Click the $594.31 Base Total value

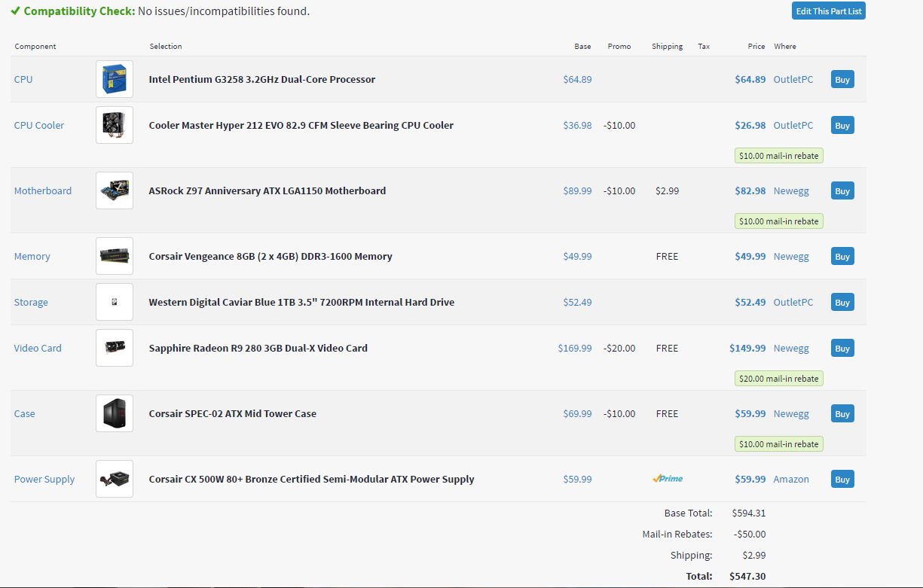click(x=749, y=513)
